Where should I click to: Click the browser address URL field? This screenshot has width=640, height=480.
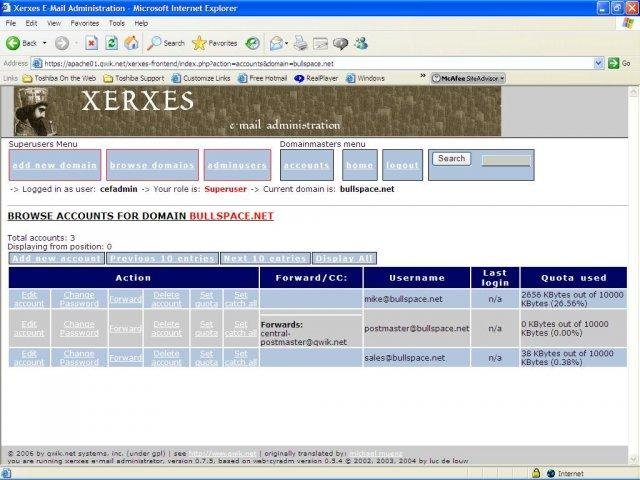312,64
